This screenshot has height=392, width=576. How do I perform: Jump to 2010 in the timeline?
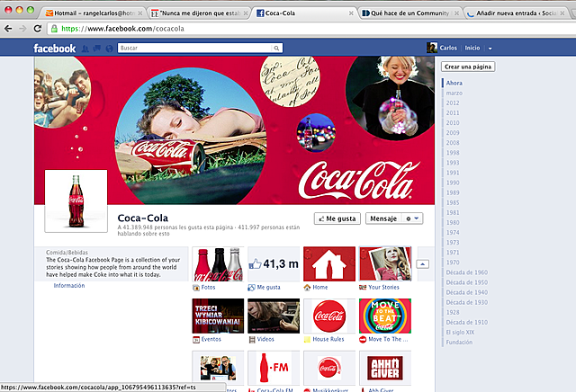(453, 123)
